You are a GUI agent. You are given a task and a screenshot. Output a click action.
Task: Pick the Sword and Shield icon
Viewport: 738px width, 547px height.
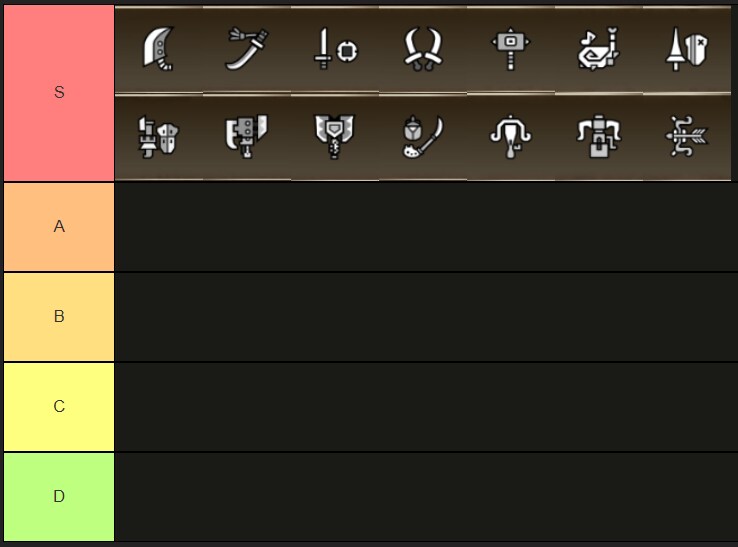pyautogui.click(x=335, y=49)
